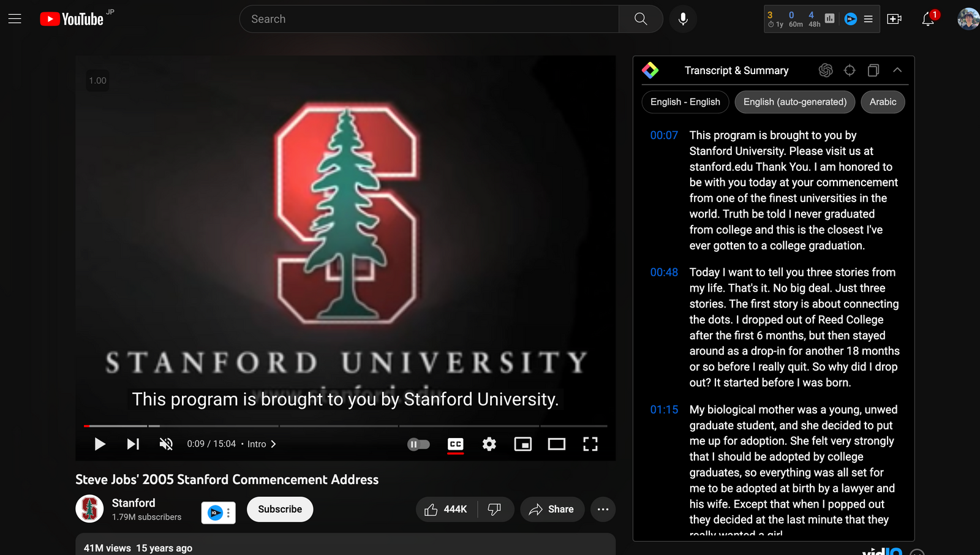The width and height of the screenshot is (980, 555).
Task: Click the '1.79M subscribers' text
Action: pos(146,517)
